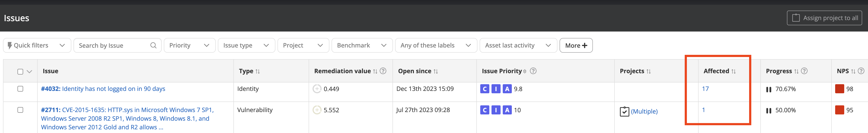Viewport: 868px width, 133px height.
Task: Sort table by Type column arrows
Action: (258, 71)
